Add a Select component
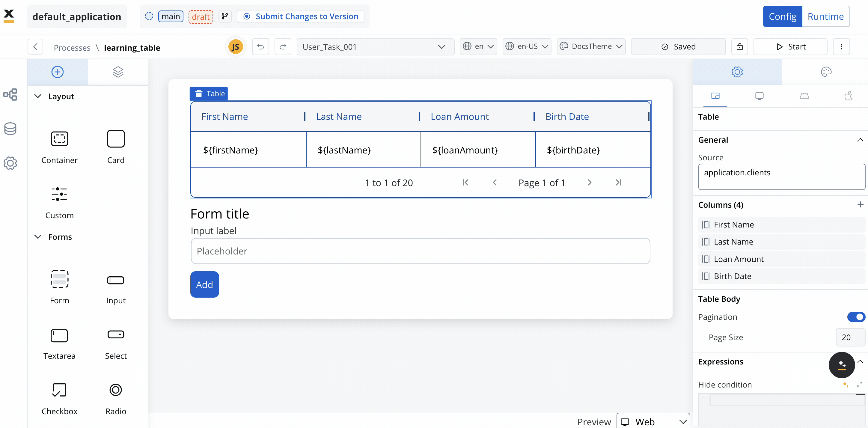This screenshot has width=868, height=428. click(116, 344)
